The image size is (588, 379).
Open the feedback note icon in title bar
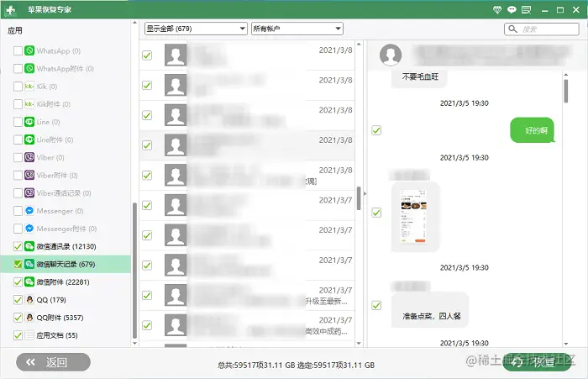tap(526, 10)
